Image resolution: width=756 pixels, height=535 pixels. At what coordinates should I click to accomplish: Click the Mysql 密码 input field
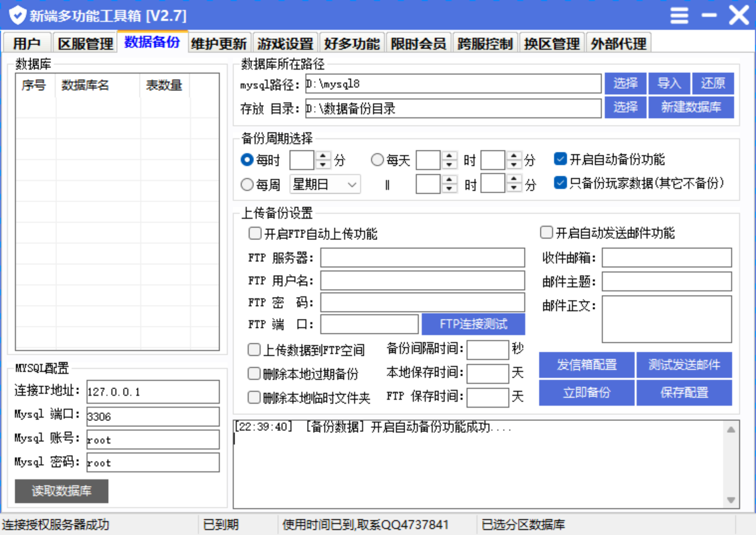(153, 463)
